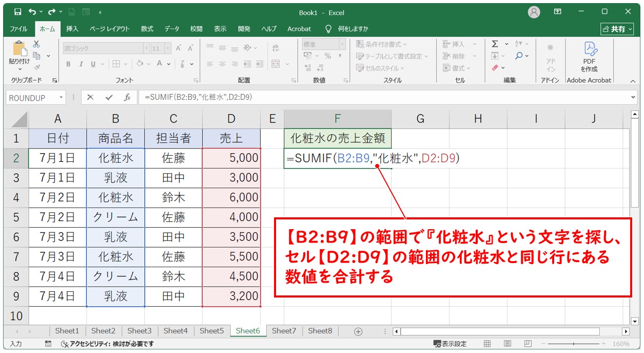
Task: Click the Percent Style icon
Action: tap(327, 56)
